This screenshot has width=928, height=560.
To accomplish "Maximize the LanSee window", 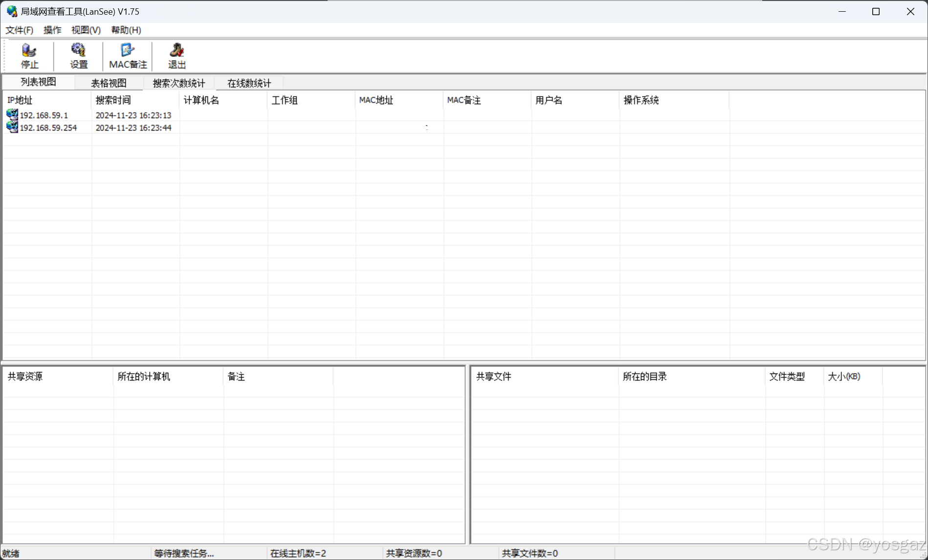I will (876, 11).
